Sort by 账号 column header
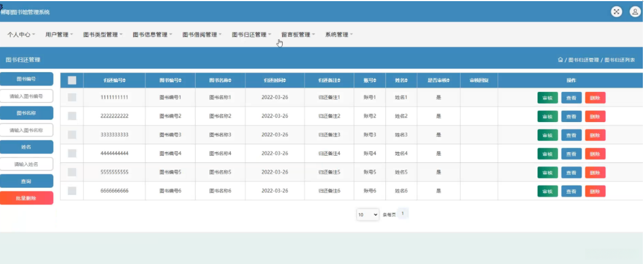Screen dimensions: 644x264 point(369,80)
